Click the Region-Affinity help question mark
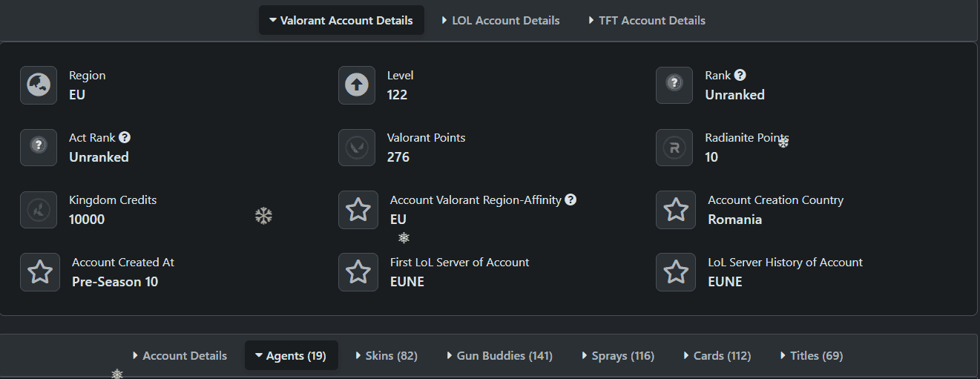 [x=570, y=200]
